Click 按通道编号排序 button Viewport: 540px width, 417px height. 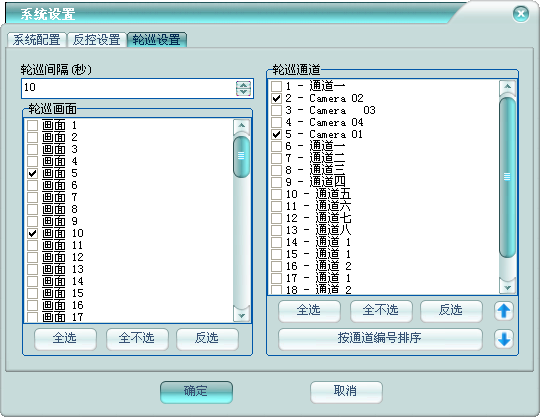(x=380, y=338)
